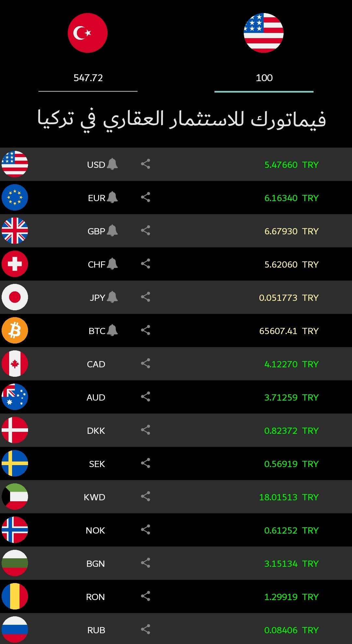The image size is (352, 644).
Task: Toggle the alert bell for USD
Action: tap(112, 164)
